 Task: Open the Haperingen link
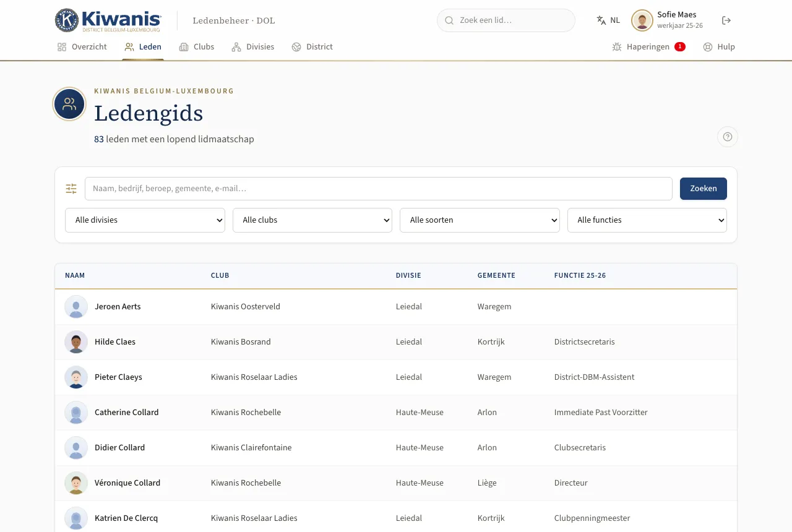[648, 47]
